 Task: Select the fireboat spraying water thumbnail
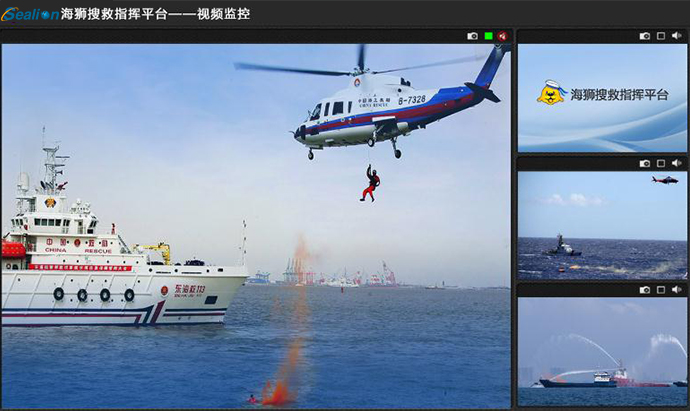coord(602,351)
